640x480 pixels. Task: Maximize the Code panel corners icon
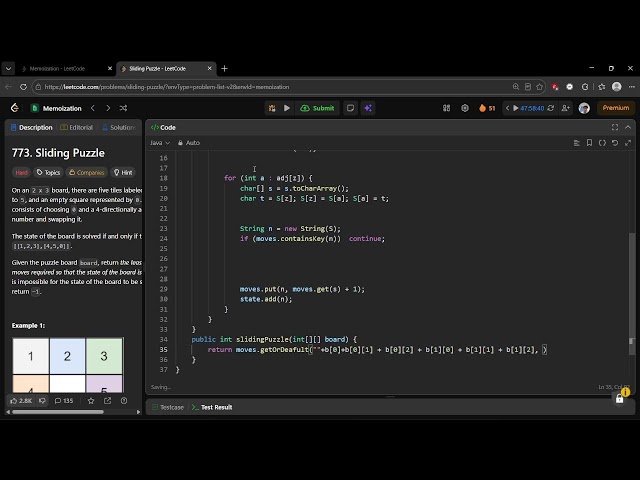[615, 127]
